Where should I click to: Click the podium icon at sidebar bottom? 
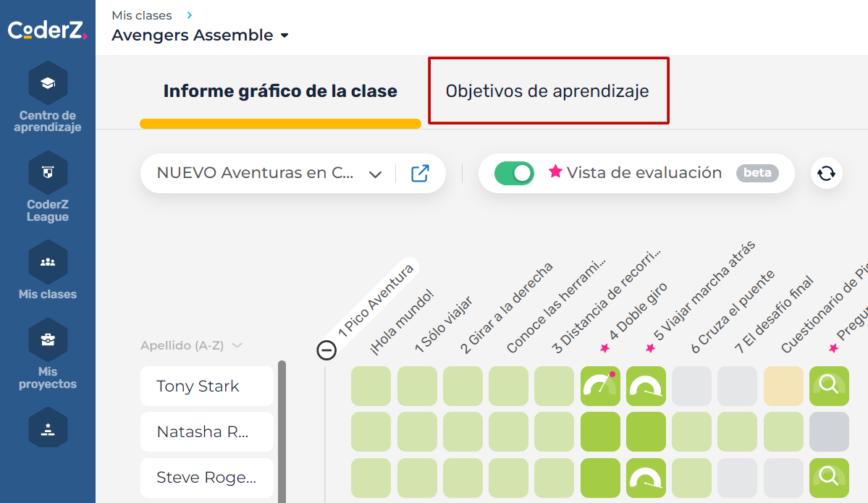click(x=48, y=427)
